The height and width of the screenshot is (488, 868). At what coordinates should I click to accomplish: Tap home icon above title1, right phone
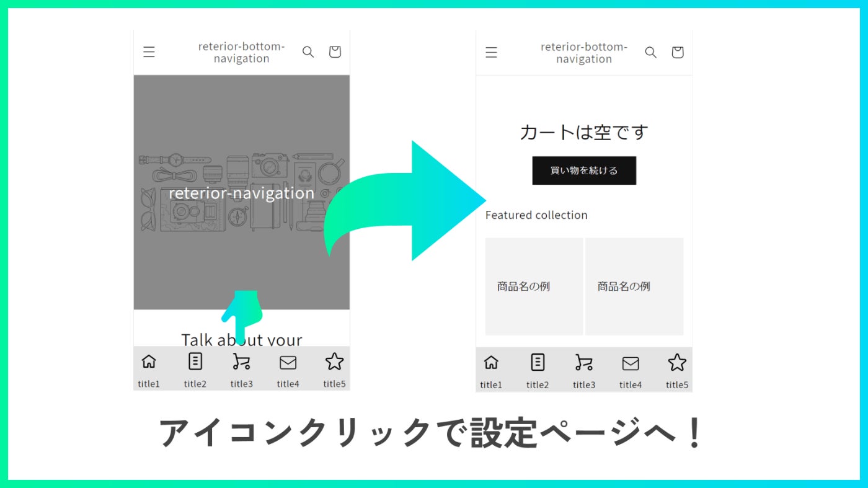[491, 362]
